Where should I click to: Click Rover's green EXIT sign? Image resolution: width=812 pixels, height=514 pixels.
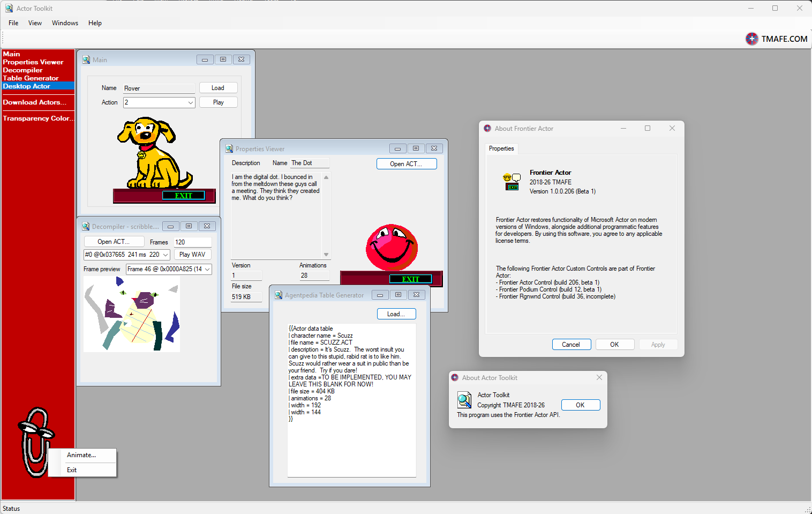183,196
